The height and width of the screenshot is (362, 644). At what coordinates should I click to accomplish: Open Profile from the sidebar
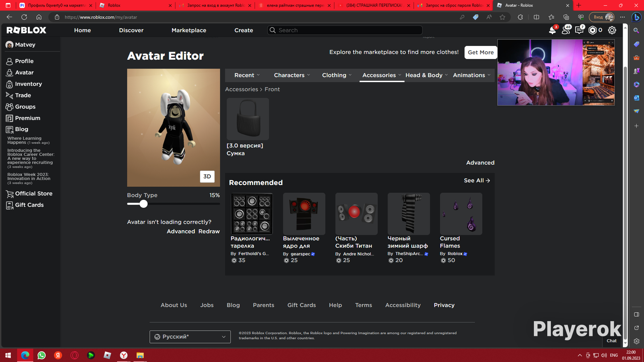[24, 61]
